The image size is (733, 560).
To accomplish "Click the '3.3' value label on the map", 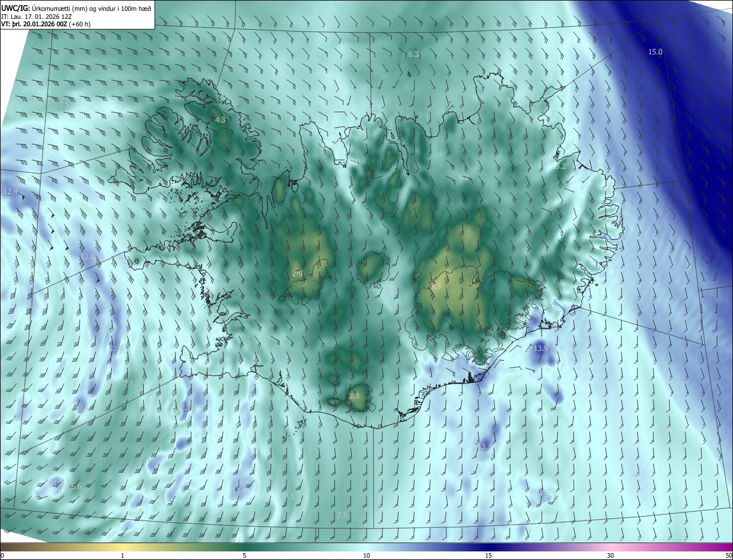I will click(354, 396).
